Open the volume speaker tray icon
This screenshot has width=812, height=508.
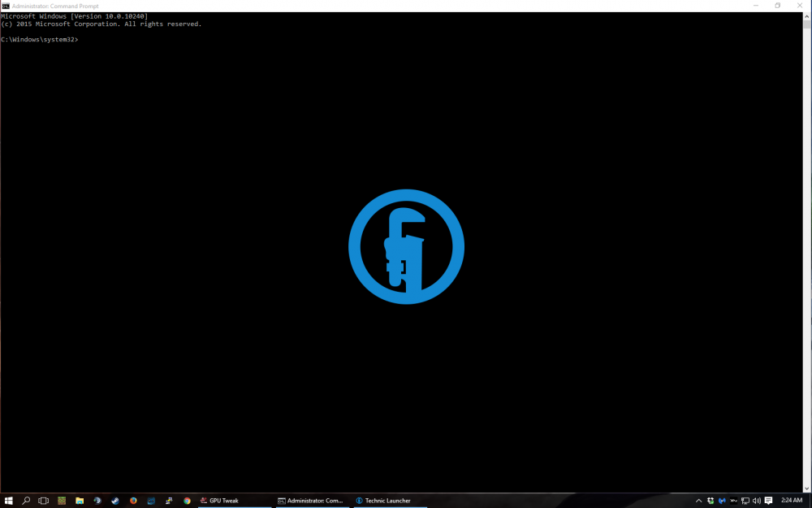tap(757, 501)
